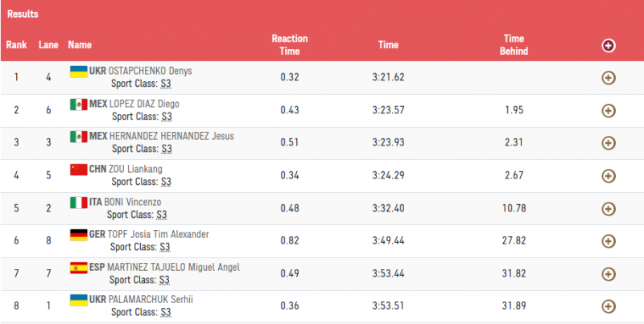Expand details for LOPEZ DIAZ Diego row

(609, 110)
